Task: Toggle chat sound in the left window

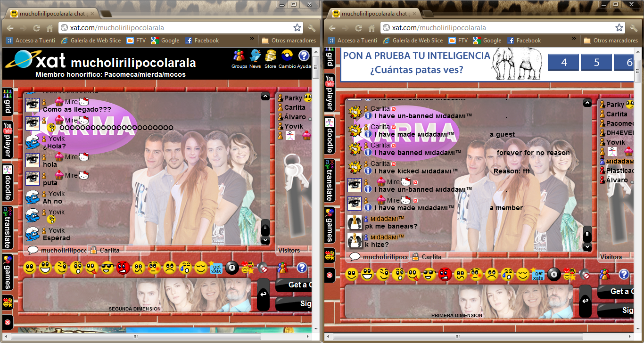Action: 263,268
